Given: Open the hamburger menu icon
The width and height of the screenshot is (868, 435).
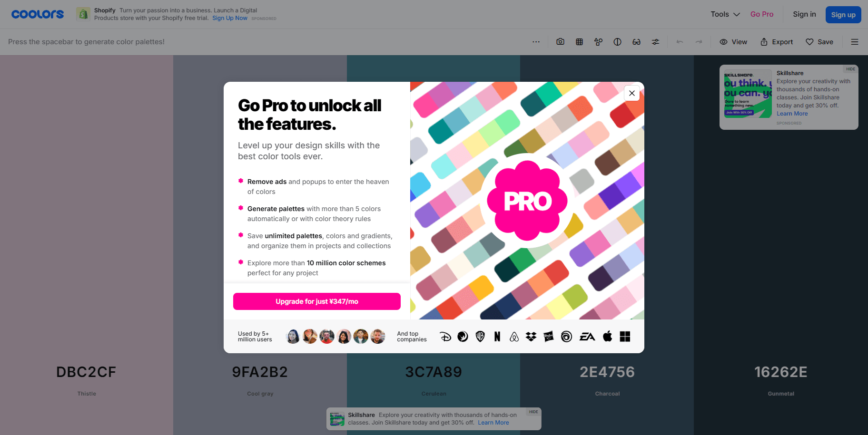Looking at the screenshot, I should (x=855, y=42).
